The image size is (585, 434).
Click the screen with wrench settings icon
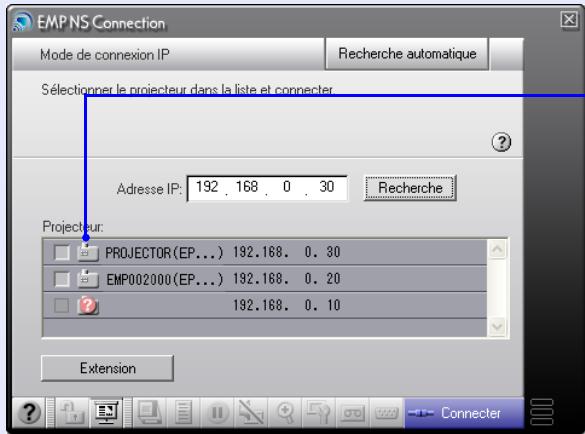point(319,413)
